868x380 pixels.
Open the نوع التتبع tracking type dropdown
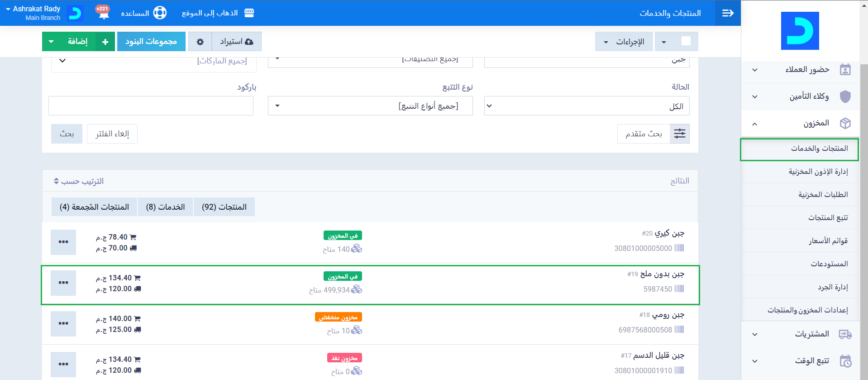tap(370, 106)
